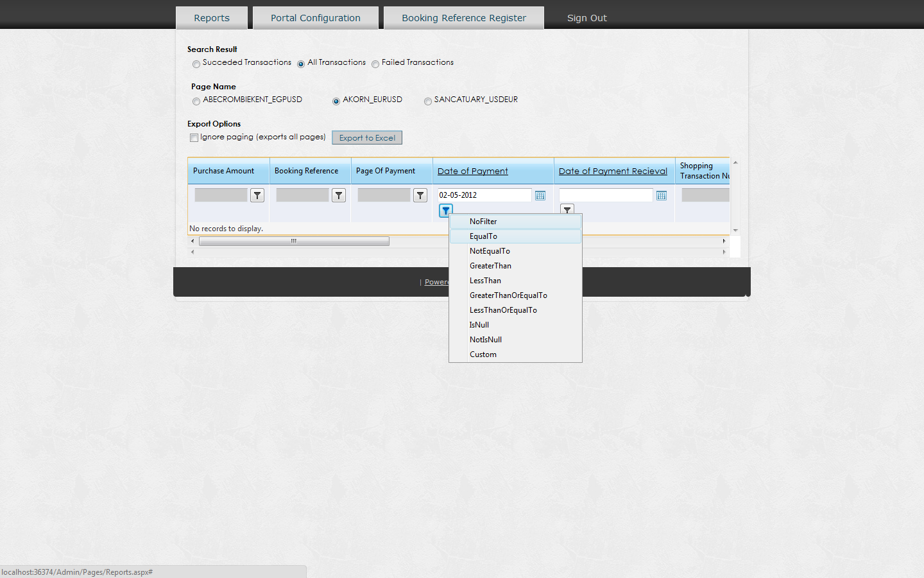The width and height of the screenshot is (924, 578).
Task: Select SANCATUARY_USDEUR page name option
Action: pos(428,101)
